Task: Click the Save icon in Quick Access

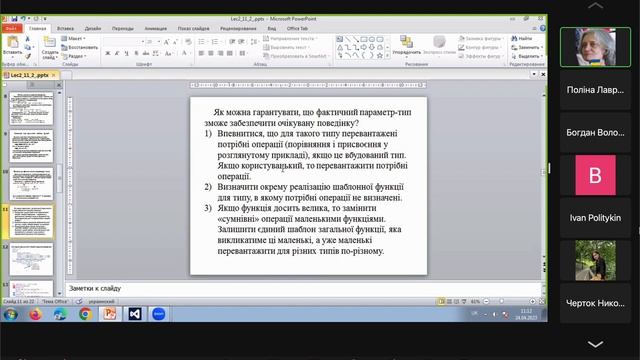Action: click(x=14, y=19)
